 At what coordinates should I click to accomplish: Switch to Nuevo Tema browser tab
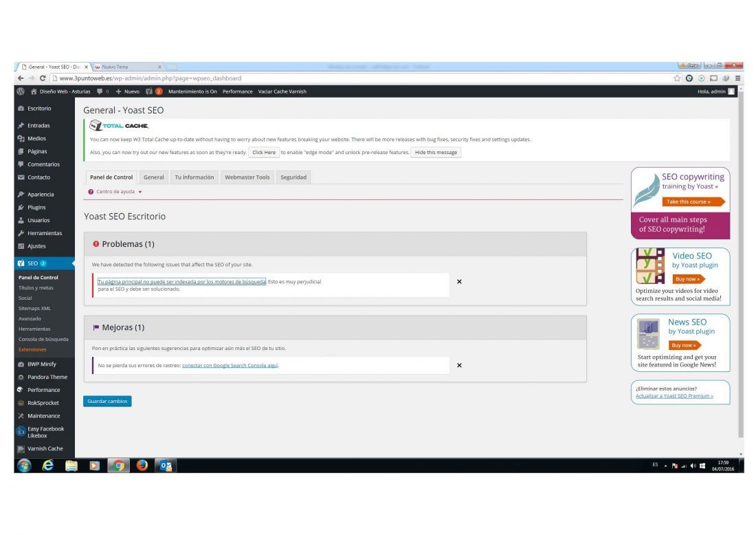click(x=128, y=67)
